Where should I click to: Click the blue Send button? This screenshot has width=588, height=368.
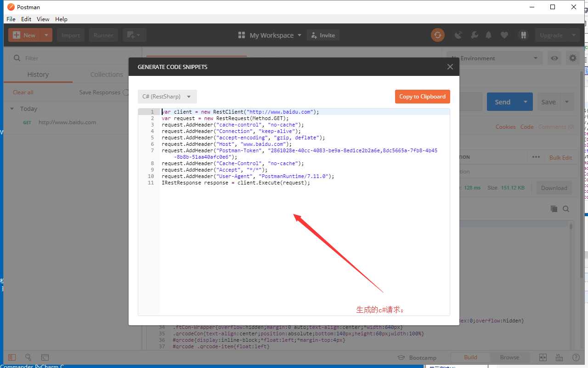pos(503,102)
